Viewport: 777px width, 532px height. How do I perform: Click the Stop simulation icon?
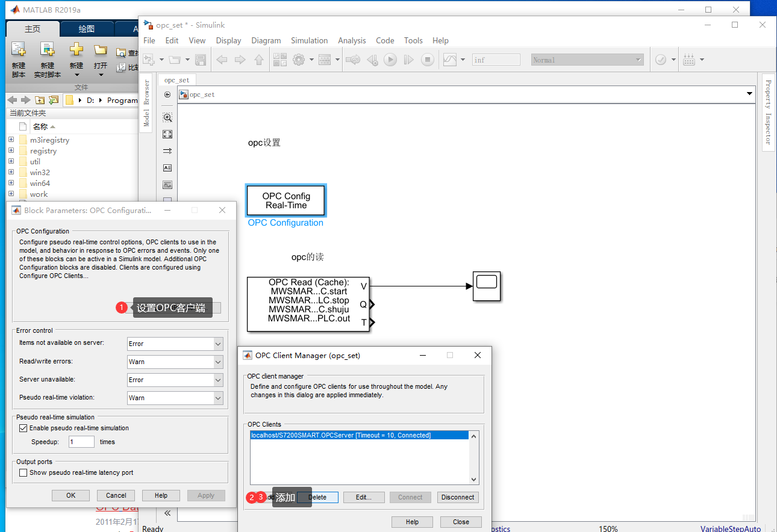427,60
